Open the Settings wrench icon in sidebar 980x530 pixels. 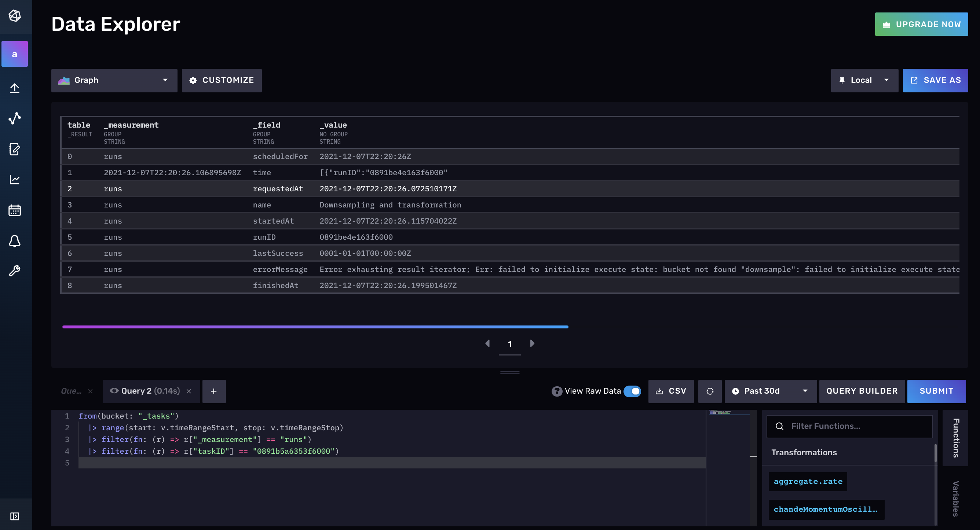pyautogui.click(x=15, y=271)
